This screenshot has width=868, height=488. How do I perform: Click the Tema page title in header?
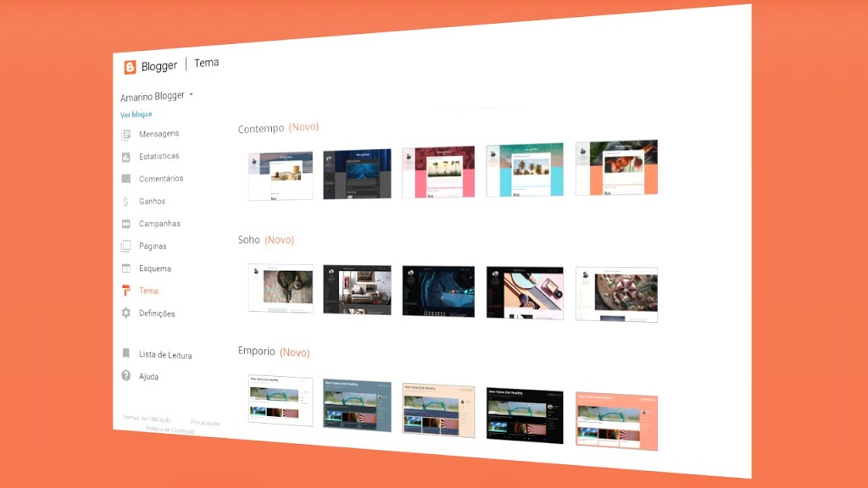pyautogui.click(x=207, y=63)
